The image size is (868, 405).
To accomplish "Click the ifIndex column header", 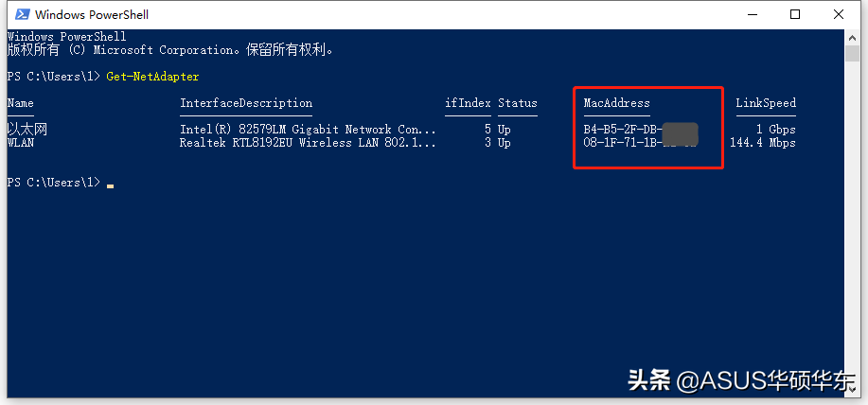I will tap(467, 103).
